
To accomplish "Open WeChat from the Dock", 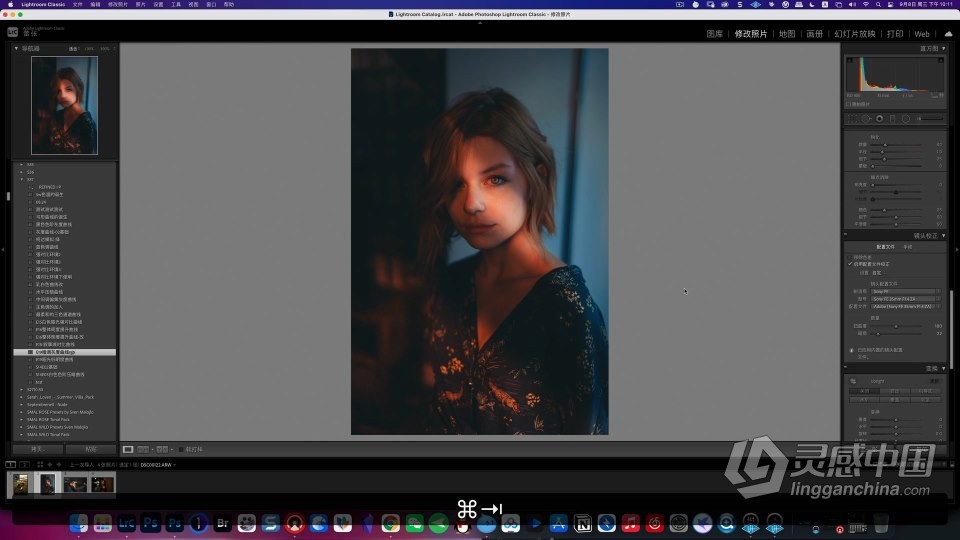I will (x=414, y=523).
